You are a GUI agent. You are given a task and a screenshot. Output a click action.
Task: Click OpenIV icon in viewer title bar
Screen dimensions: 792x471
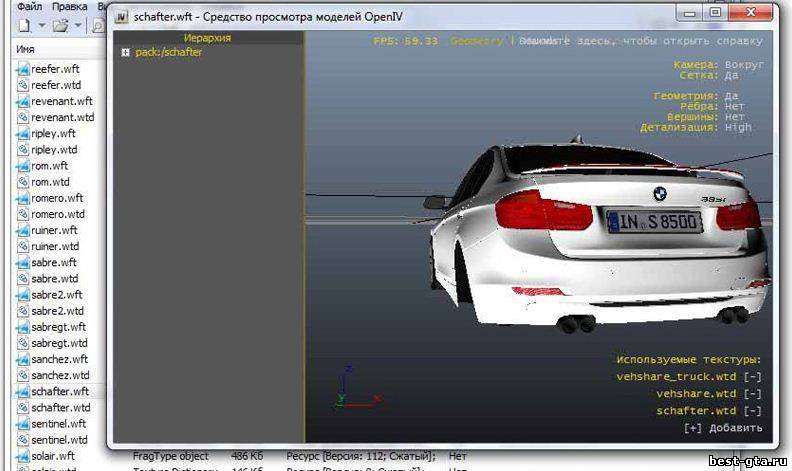[121, 17]
